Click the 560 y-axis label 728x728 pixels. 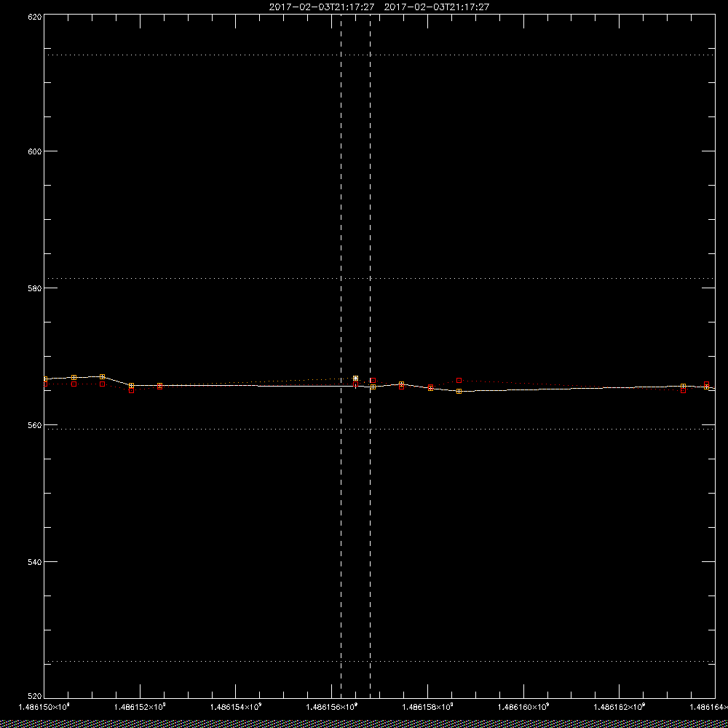[35, 425]
